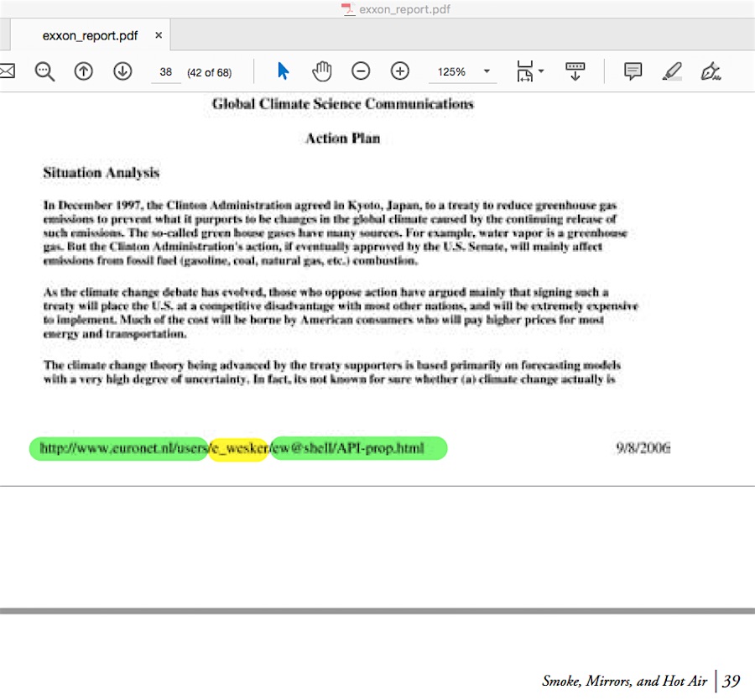The width and height of the screenshot is (755, 700).
Task: Activate the hand pan tool
Action: 322,71
